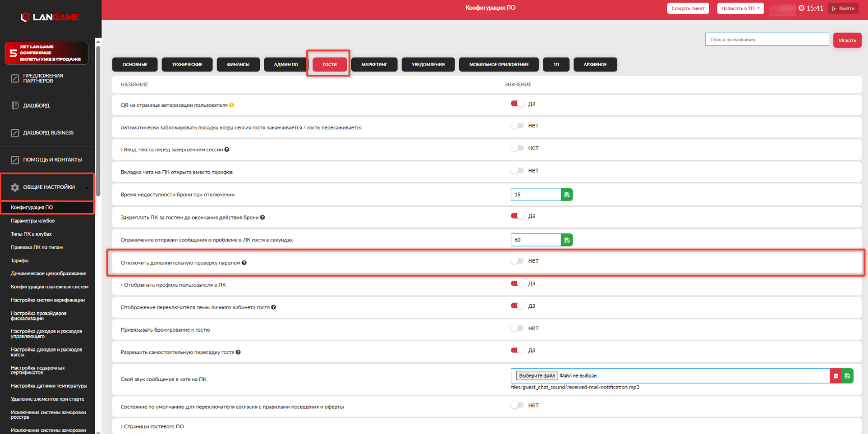The image size is (868, 434).
Task: Click the 5 лет LANGAME Conference banner
Action: 46,53
